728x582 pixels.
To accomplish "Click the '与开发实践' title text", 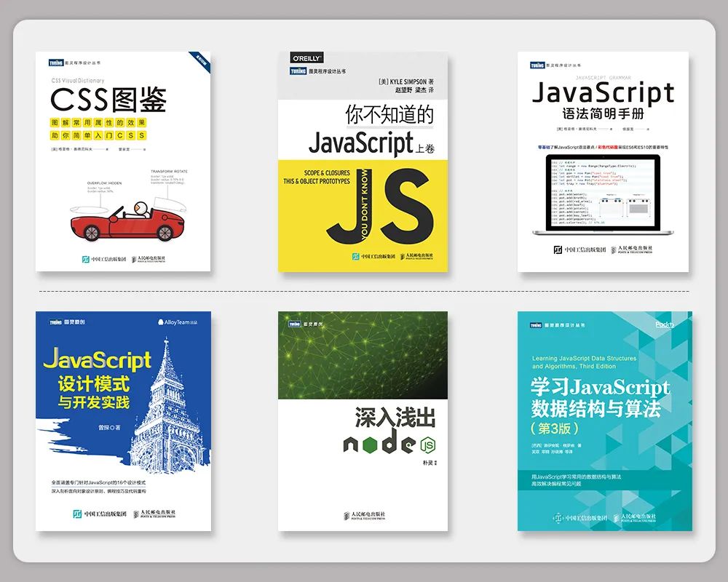I will point(93,402).
